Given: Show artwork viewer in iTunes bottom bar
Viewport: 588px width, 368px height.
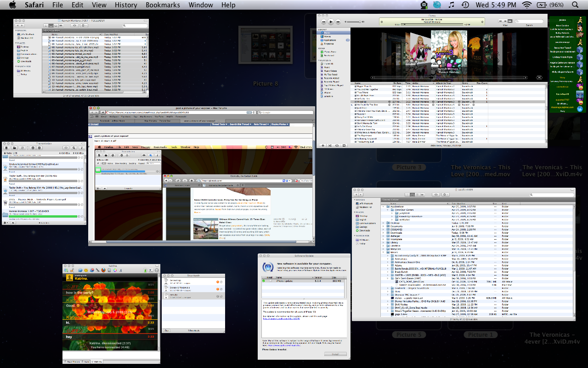Looking at the screenshot, I should pyautogui.click(x=344, y=145).
